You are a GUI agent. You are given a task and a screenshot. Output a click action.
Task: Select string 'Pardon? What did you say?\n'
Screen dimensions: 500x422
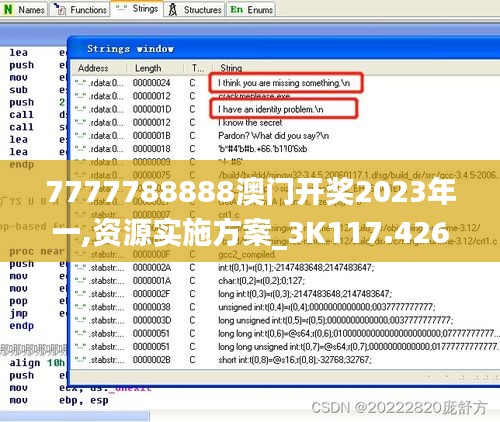point(273,136)
